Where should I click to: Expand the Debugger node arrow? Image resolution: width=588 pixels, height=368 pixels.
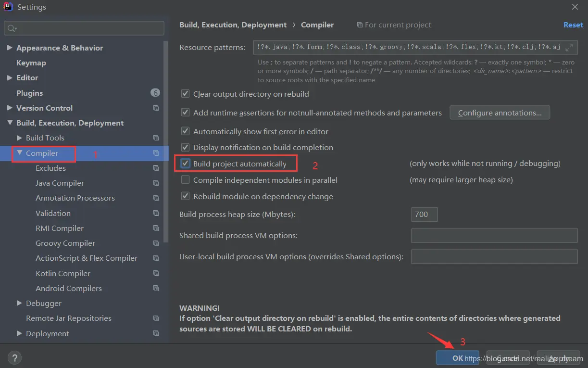pyautogui.click(x=19, y=303)
